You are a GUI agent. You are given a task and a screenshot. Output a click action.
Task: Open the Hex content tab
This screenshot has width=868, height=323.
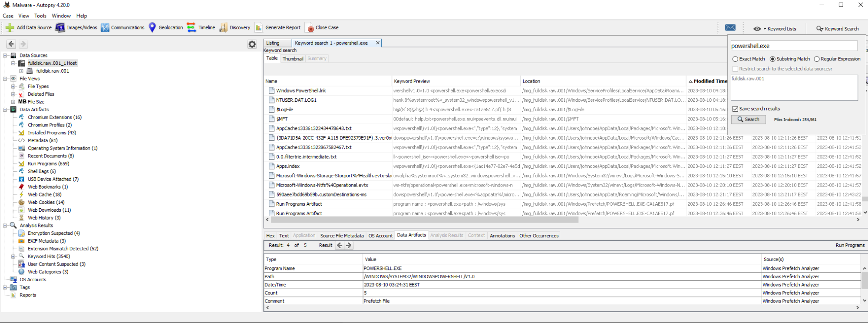coord(271,236)
